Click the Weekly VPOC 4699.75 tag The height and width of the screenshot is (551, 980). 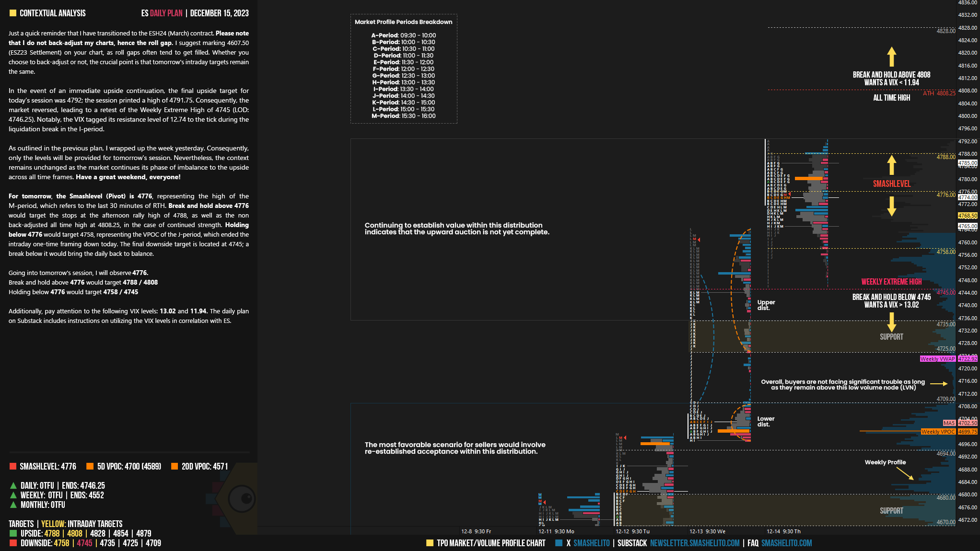click(x=949, y=432)
